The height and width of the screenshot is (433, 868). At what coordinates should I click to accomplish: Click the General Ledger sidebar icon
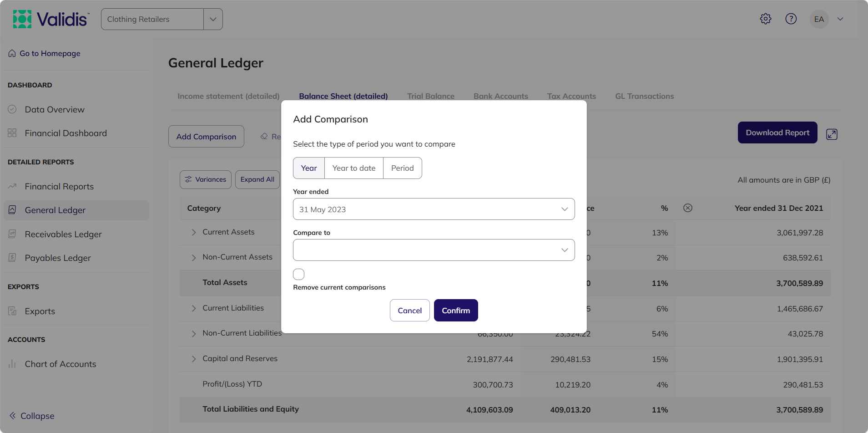pyautogui.click(x=12, y=210)
